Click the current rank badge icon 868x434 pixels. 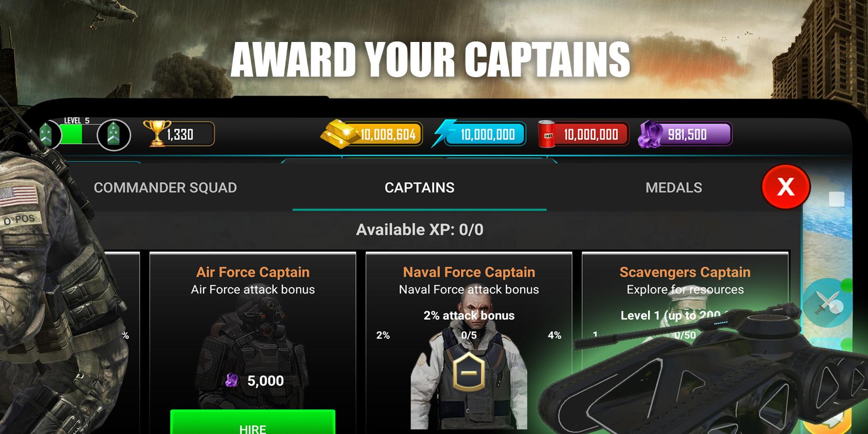tap(46, 134)
